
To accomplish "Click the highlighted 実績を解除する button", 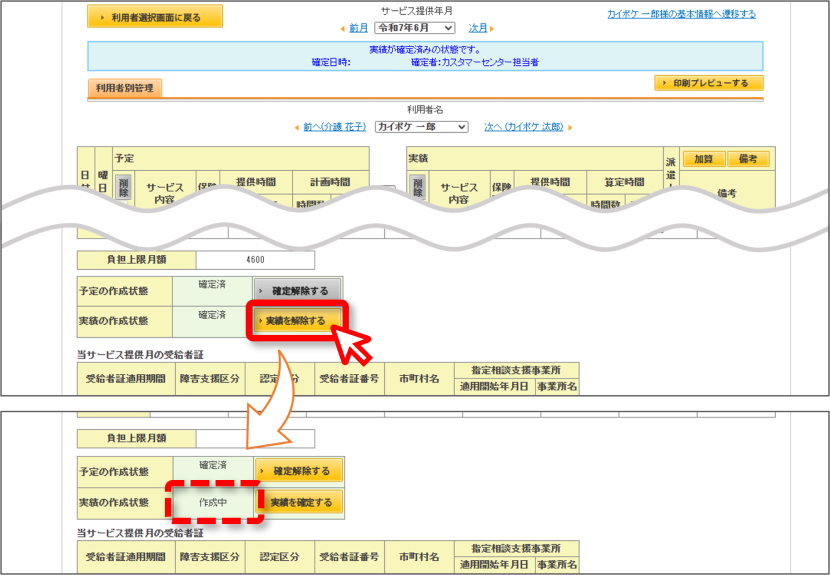I will pyautogui.click(x=297, y=321).
